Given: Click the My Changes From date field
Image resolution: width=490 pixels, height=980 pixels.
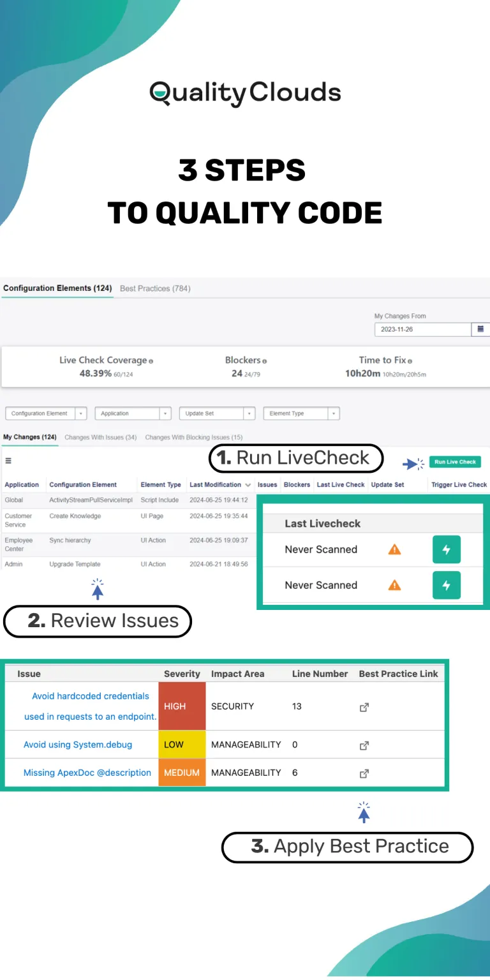Looking at the screenshot, I should point(422,329).
